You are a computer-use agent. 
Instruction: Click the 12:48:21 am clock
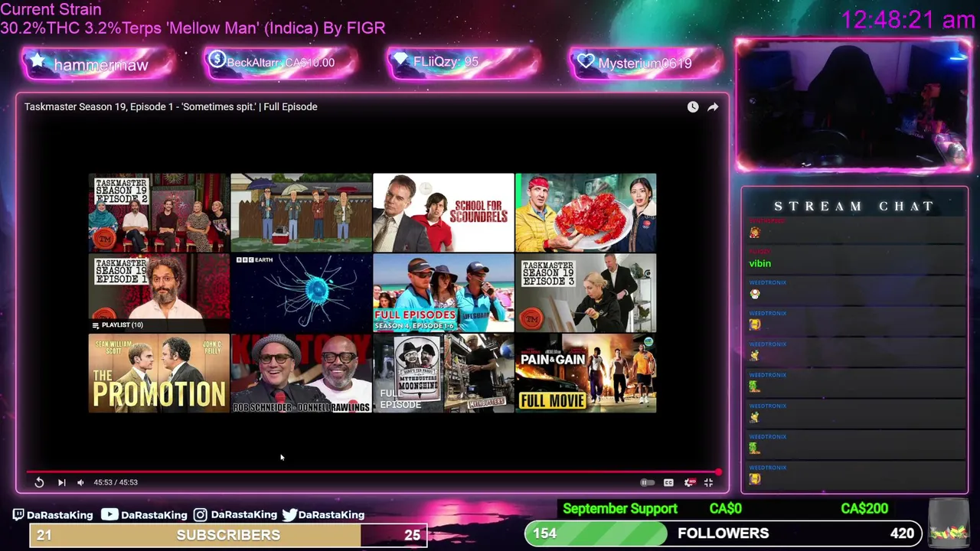pos(908,19)
